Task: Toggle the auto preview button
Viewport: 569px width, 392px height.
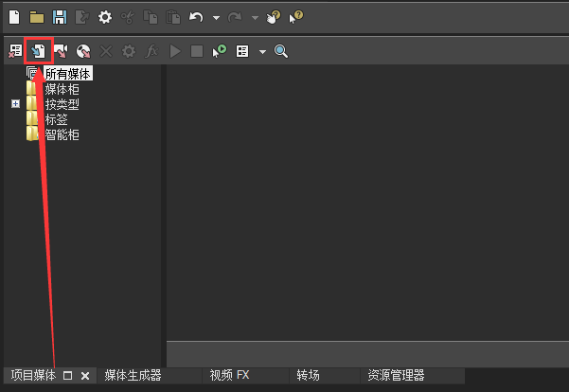Action: pos(220,51)
